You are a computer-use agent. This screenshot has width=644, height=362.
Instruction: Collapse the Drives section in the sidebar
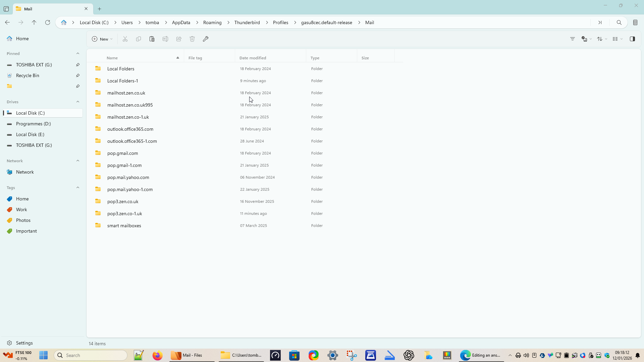[x=78, y=102]
